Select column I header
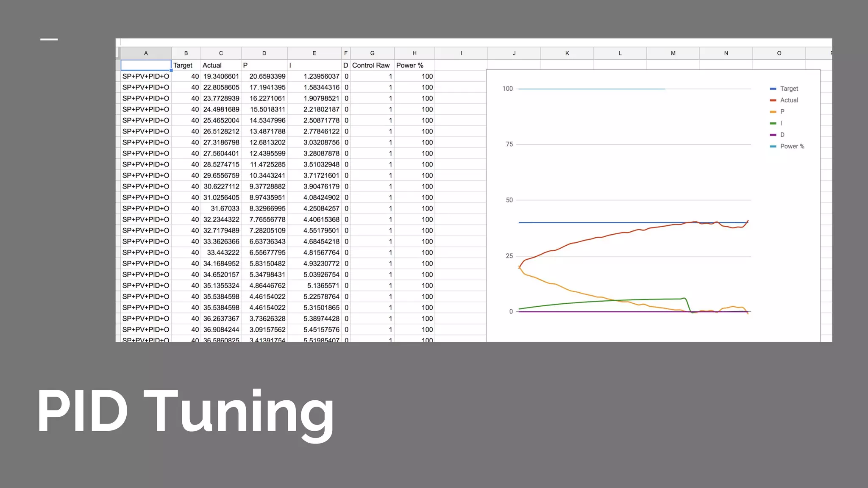Image resolution: width=868 pixels, height=488 pixels. coord(461,53)
